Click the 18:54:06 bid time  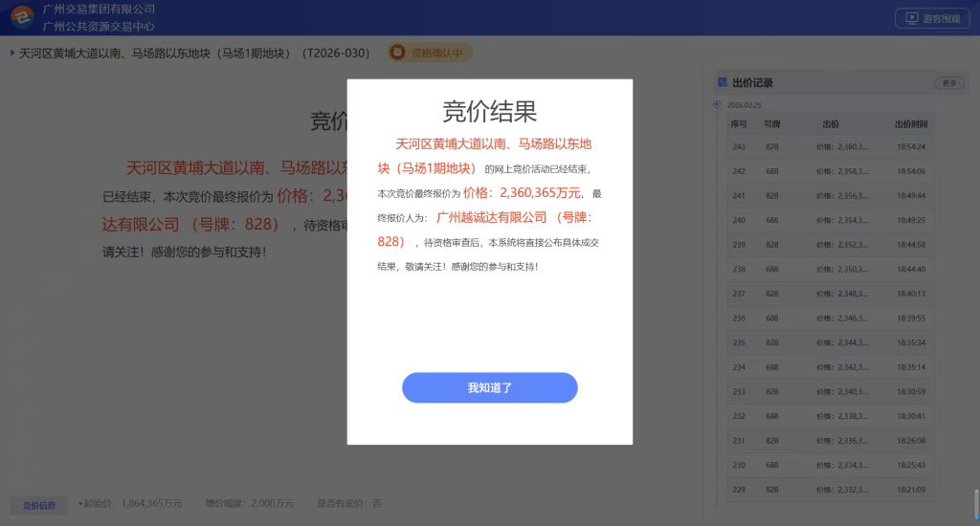tap(911, 171)
